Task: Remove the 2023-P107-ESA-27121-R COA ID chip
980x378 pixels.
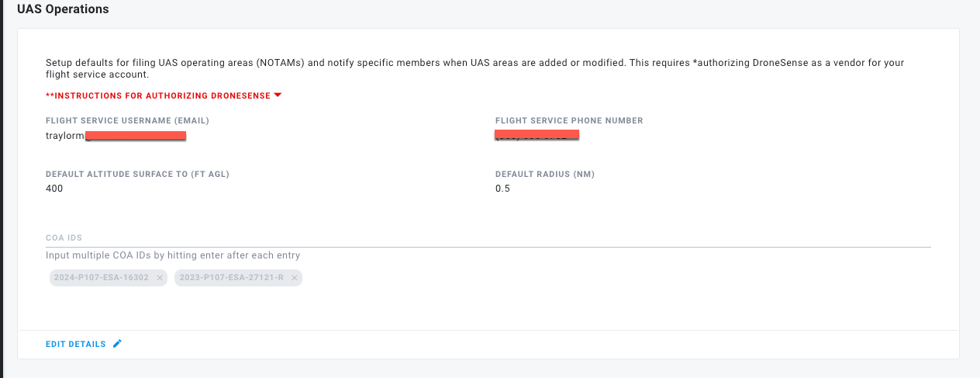Action: [295, 277]
